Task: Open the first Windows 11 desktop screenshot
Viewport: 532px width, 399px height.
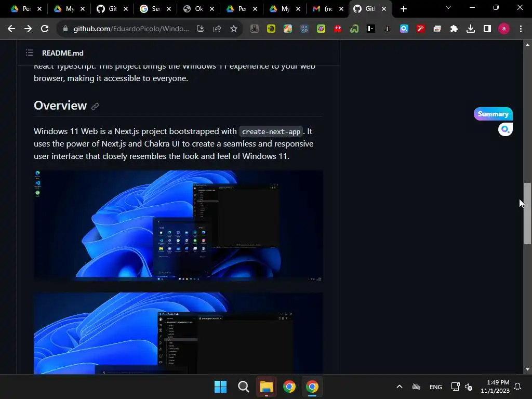Action: click(x=178, y=225)
